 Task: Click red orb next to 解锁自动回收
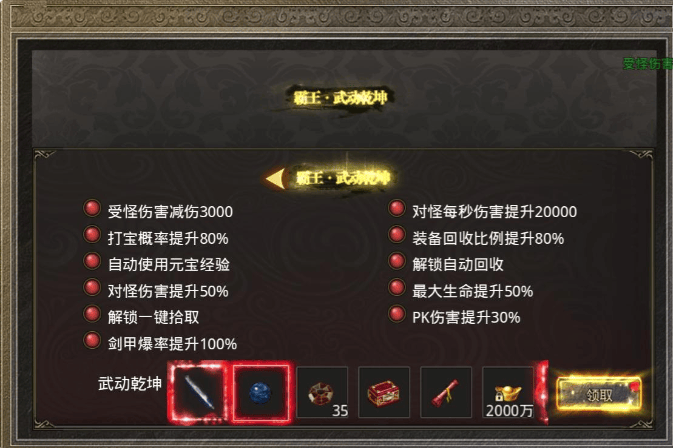[397, 261]
